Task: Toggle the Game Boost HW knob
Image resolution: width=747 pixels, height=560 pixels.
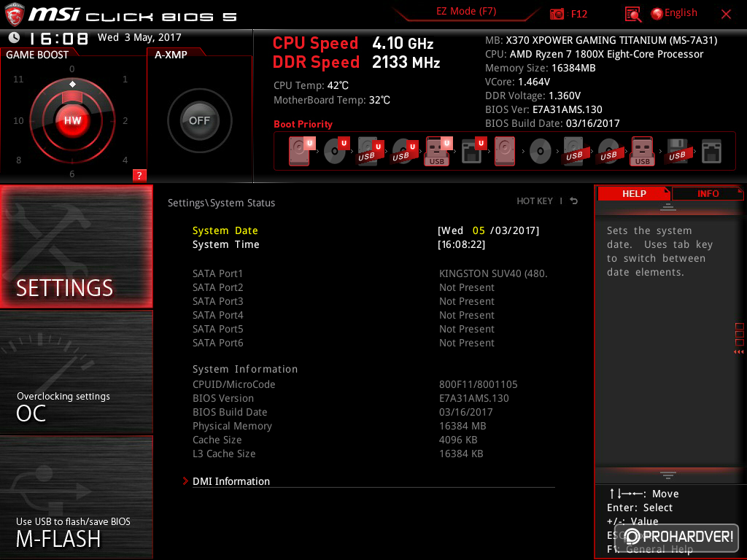Action: coord(72,120)
